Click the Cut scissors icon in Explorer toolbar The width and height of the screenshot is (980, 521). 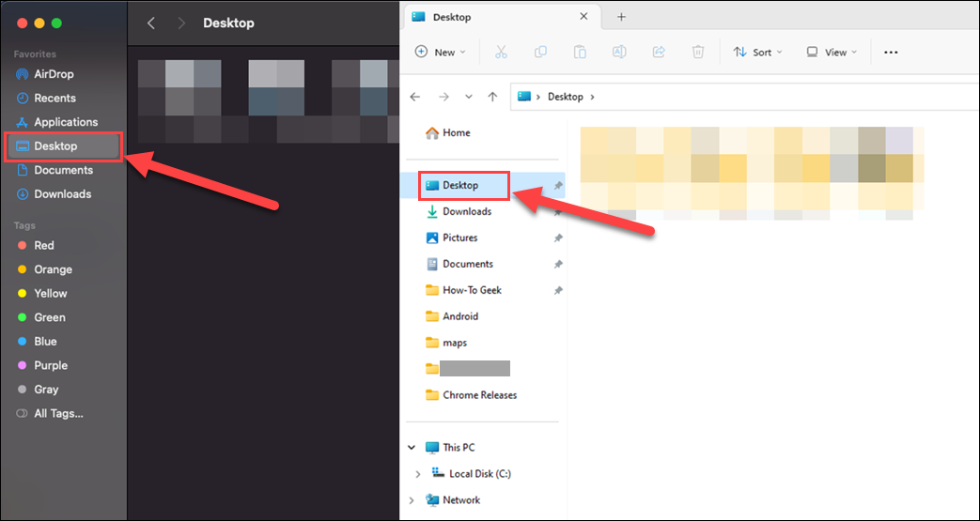(501, 53)
